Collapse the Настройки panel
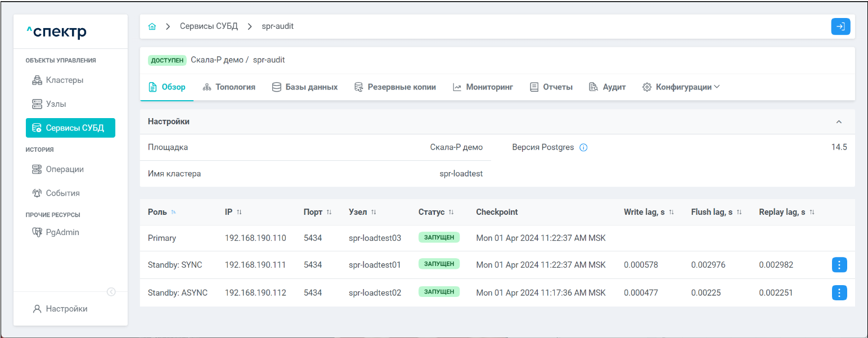This screenshot has width=868, height=338. click(x=839, y=121)
